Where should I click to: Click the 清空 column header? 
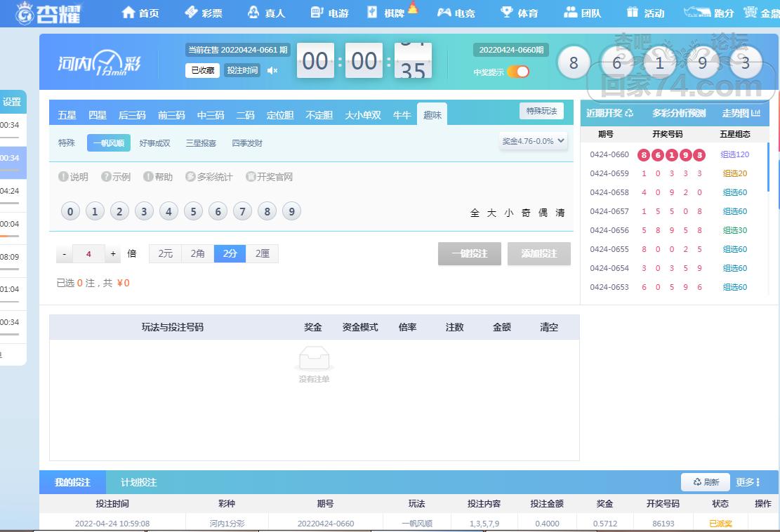click(x=549, y=327)
